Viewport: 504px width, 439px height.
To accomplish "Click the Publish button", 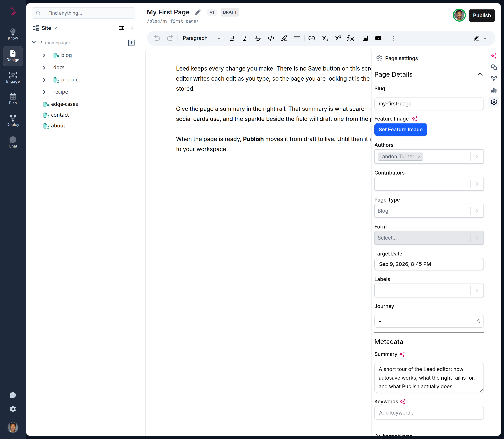I will (482, 15).
